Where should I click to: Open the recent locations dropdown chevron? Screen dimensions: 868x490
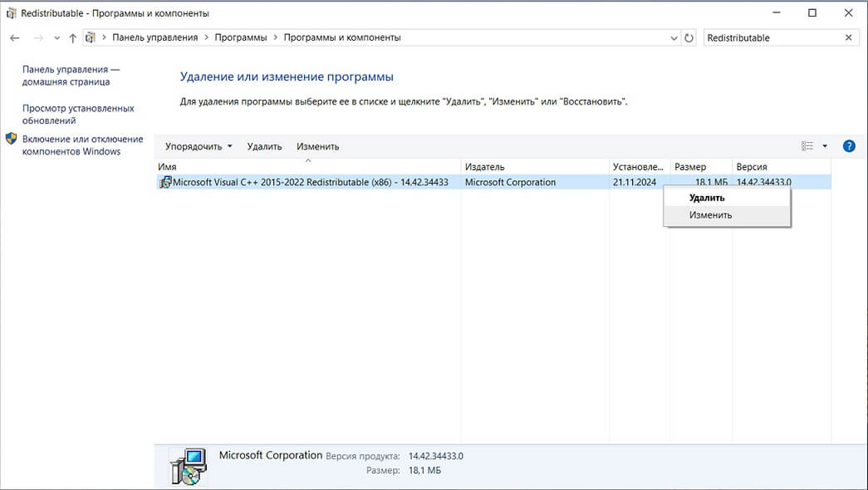(56, 38)
